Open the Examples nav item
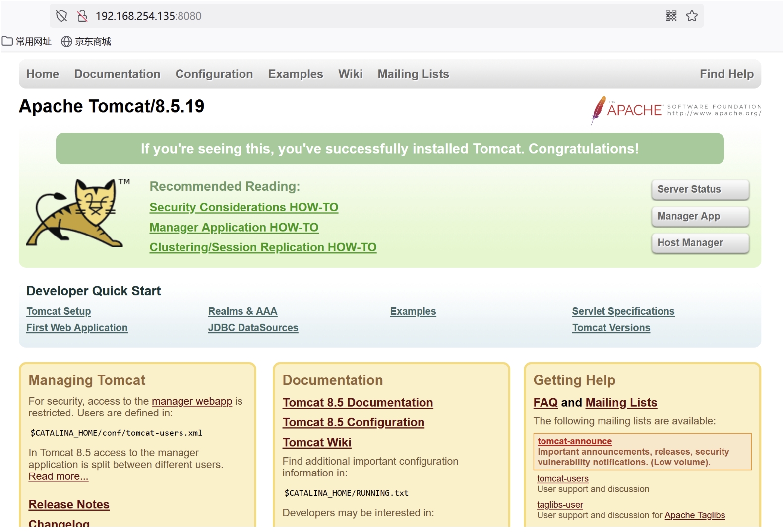This screenshot has width=783, height=532. click(296, 74)
